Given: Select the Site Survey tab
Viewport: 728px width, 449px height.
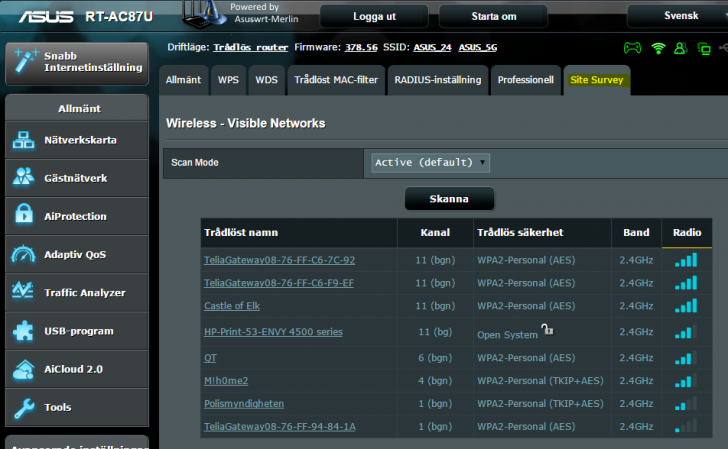Looking at the screenshot, I should (597, 80).
